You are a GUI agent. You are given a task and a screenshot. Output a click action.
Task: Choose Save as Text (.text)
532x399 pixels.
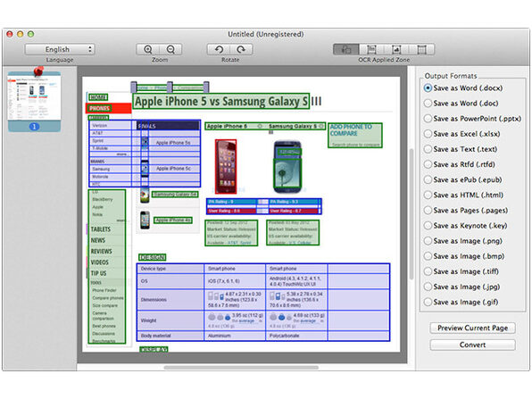tap(461, 149)
